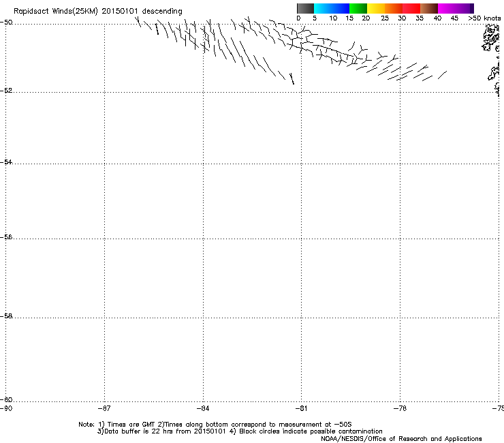The image size is (504, 443).
Task: Click the 'NOAA/NESDIS/Office of Research and Applications' credit
Action: click(x=401, y=439)
